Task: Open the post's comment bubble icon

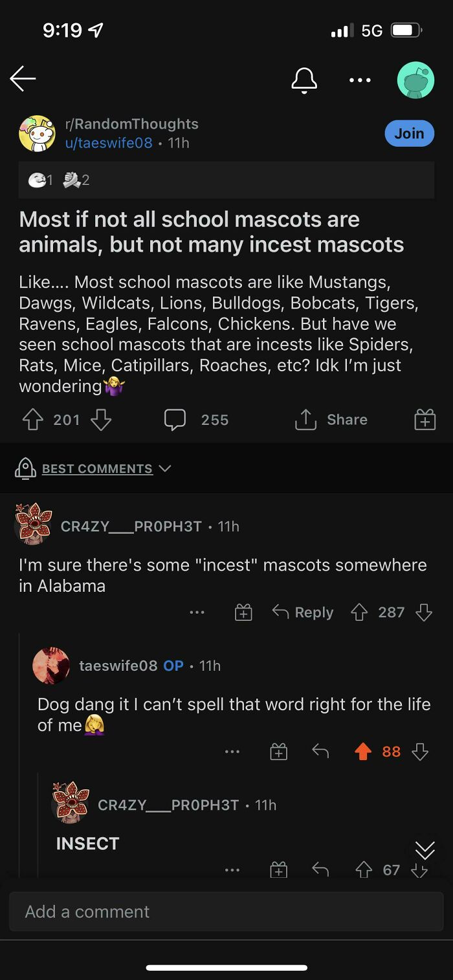Action: (175, 420)
